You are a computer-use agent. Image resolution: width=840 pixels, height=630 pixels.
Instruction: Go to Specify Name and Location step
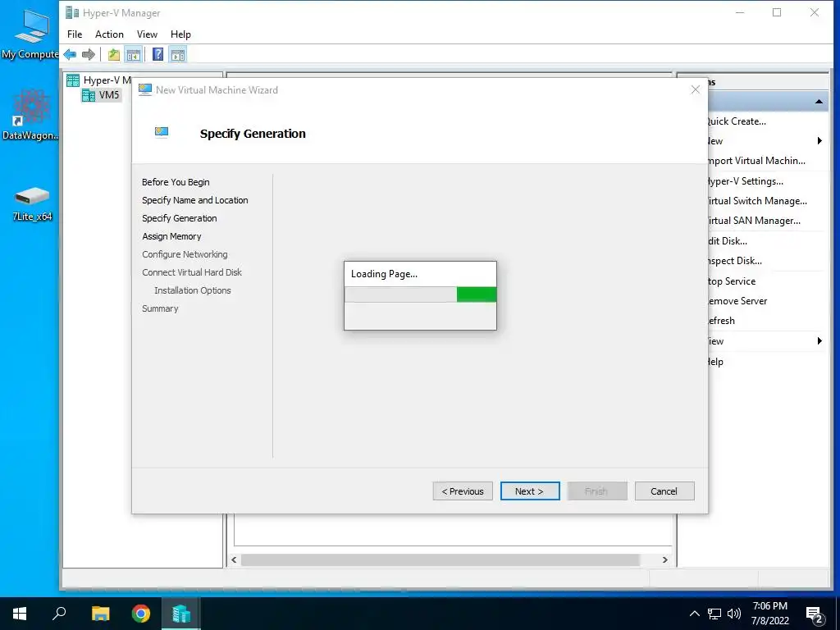195,200
